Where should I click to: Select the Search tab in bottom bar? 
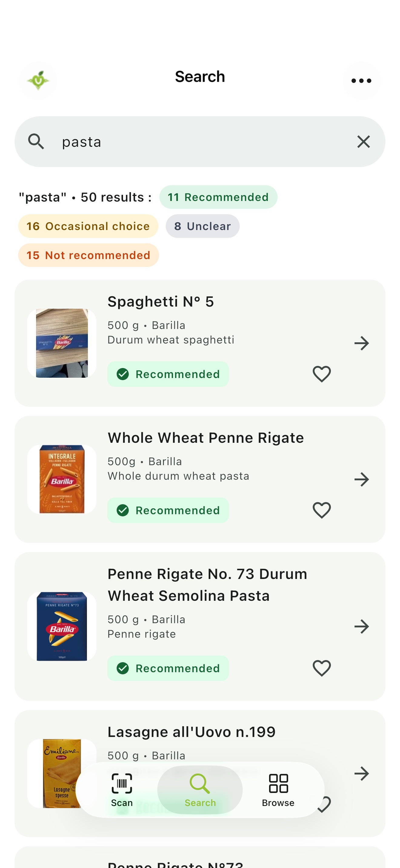(200, 790)
